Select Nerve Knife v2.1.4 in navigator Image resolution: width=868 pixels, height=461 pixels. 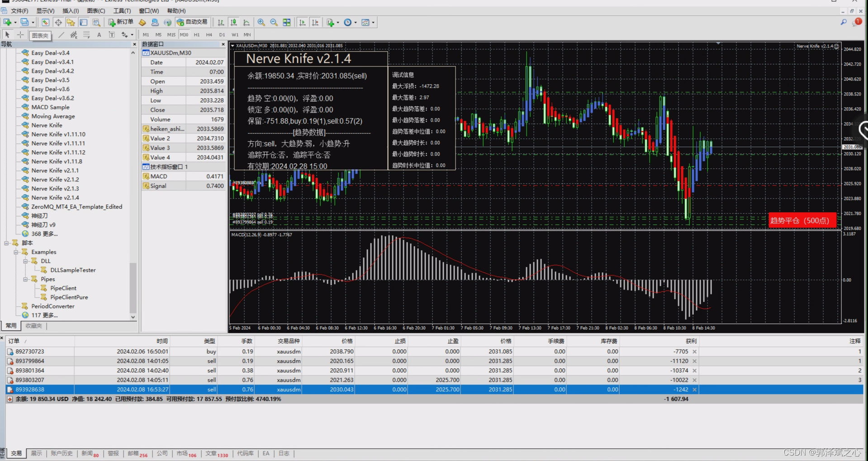pos(55,198)
